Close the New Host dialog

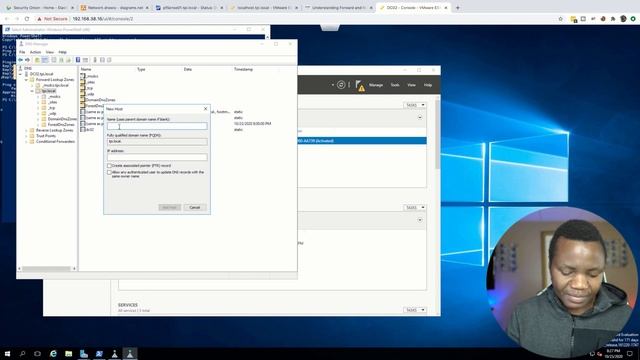[x=205, y=109]
